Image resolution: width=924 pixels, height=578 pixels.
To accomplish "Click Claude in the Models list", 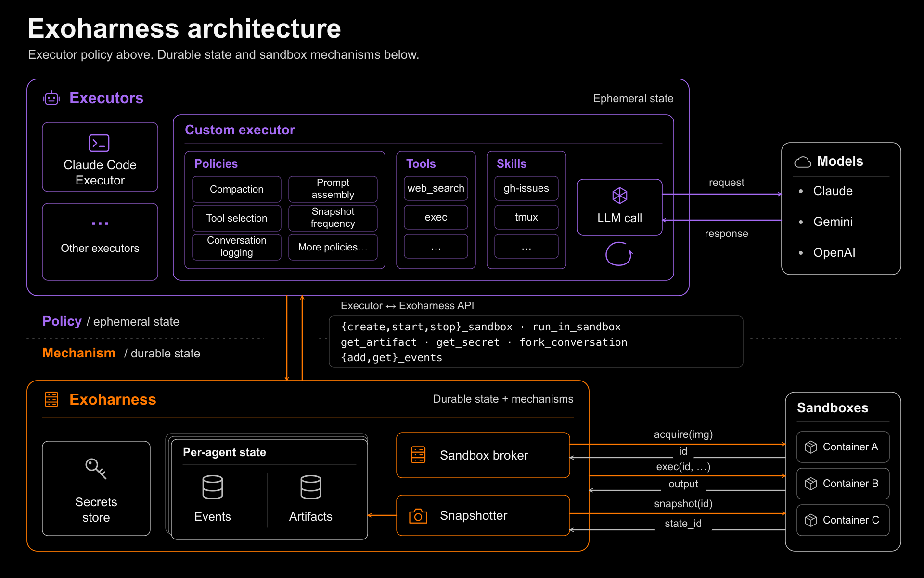I will click(833, 191).
